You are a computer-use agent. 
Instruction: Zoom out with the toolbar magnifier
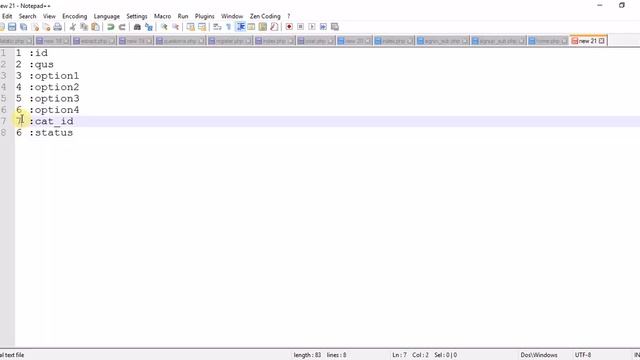coord(176,27)
